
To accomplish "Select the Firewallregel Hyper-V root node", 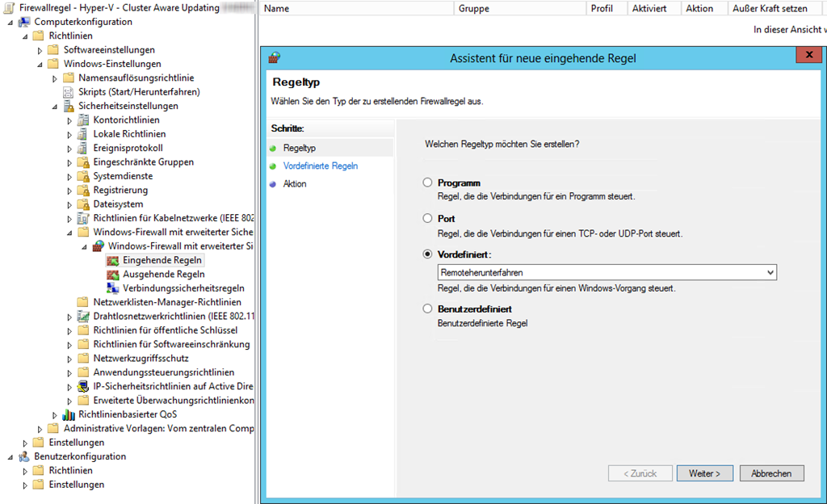I will [x=120, y=8].
